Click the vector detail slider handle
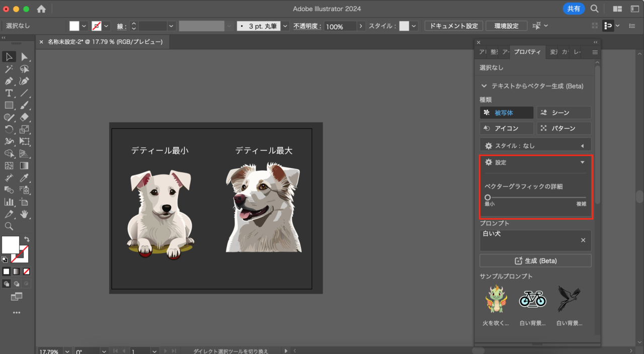The width and height of the screenshot is (644, 354). coord(488,197)
